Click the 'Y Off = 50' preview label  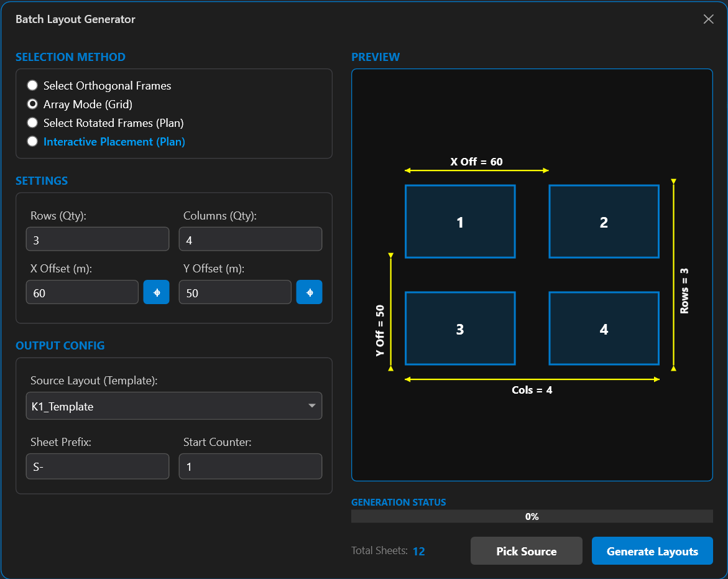(380, 331)
